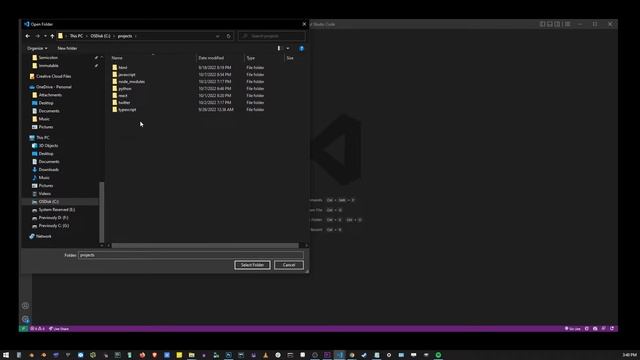Open the Windows Start menu
Screen dimensions: 640x360
pyautogui.click(x=6, y=355)
